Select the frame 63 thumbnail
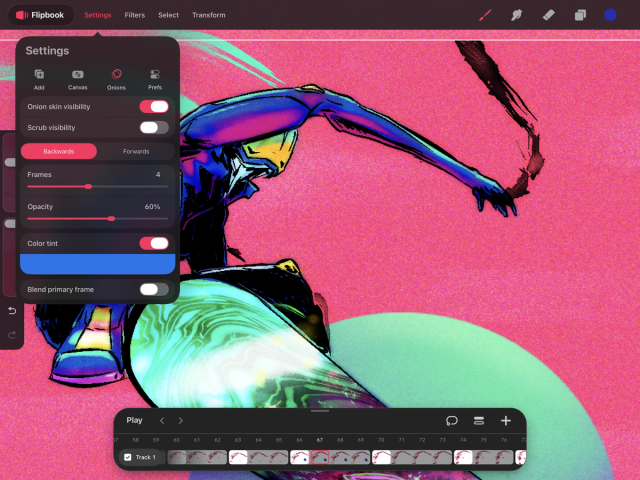This screenshot has width=640, height=480. [x=238, y=457]
